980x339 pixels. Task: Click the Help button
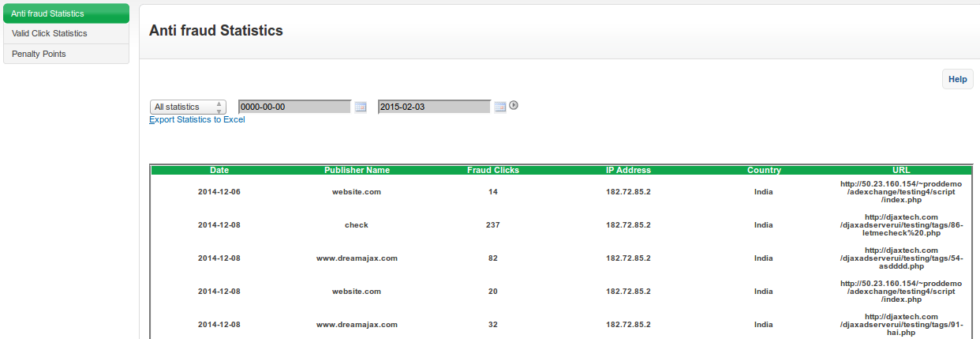click(957, 79)
